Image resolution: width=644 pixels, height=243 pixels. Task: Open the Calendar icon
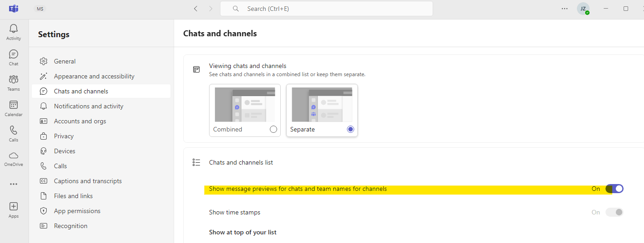[14, 105]
